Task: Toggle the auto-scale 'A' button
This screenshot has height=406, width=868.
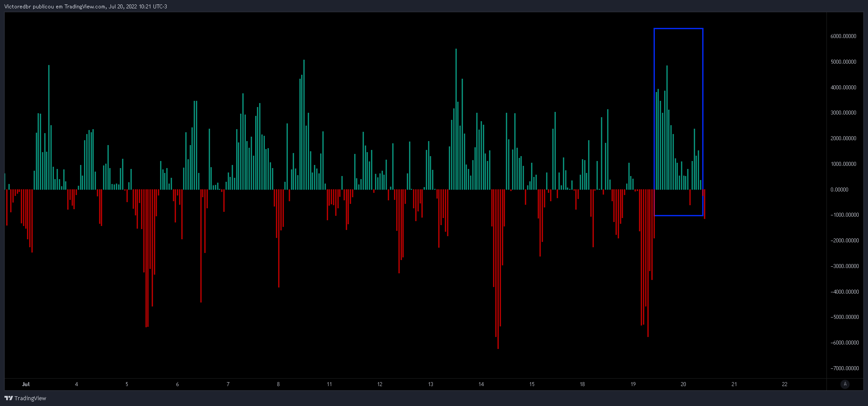Action: pyautogui.click(x=845, y=384)
